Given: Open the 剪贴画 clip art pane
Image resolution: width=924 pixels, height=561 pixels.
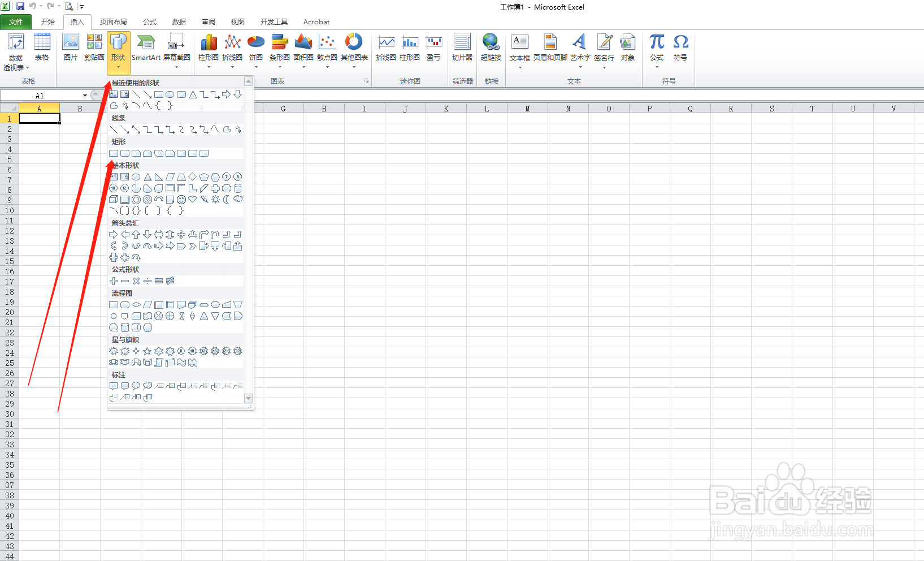Looking at the screenshot, I should (x=94, y=48).
